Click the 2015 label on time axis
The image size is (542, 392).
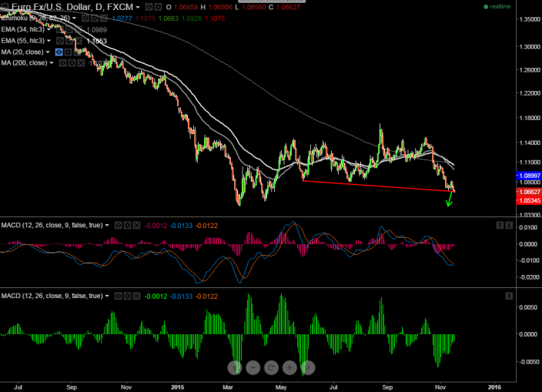click(178, 387)
